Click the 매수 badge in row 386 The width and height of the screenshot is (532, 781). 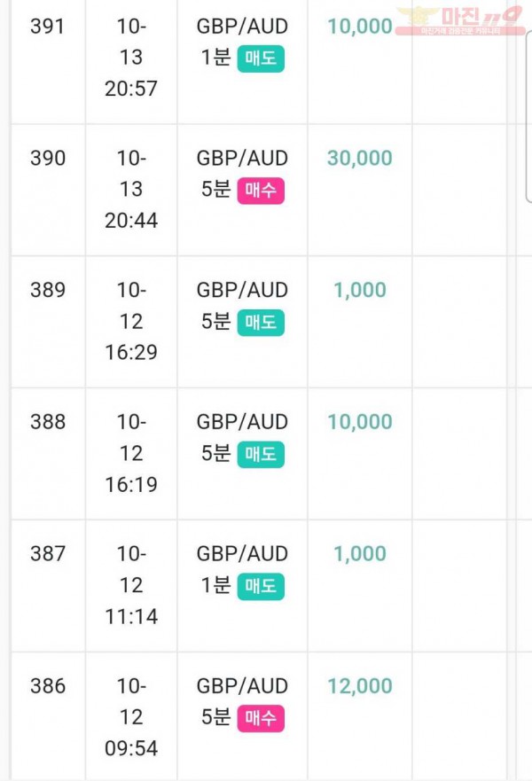point(261,718)
